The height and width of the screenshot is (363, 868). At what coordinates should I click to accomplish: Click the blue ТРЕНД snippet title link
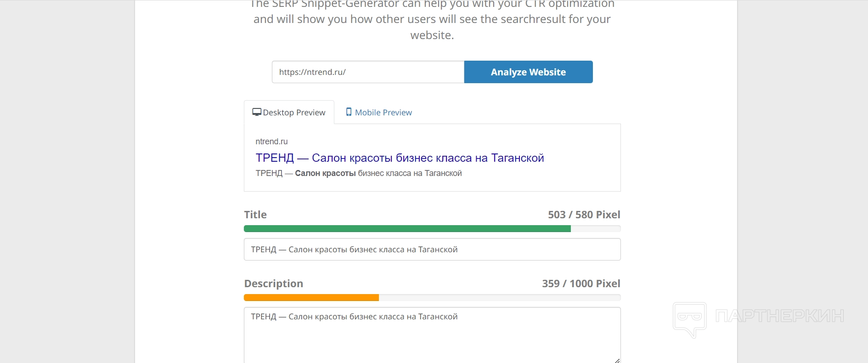(x=400, y=158)
